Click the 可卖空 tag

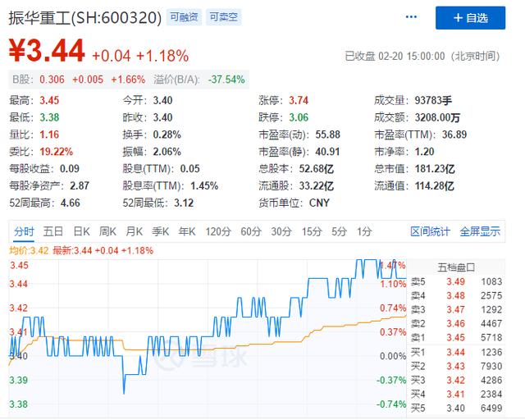pyautogui.click(x=223, y=17)
